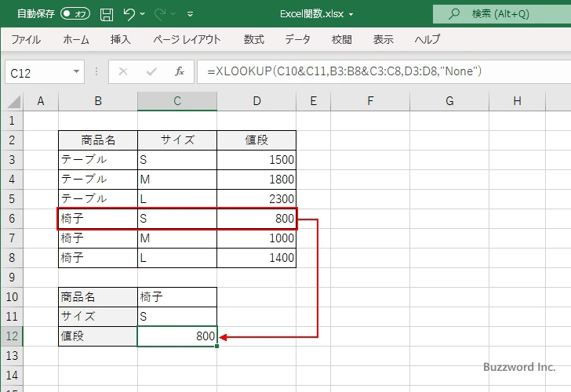
Task: Open the データ ribbon tab
Action: (x=297, y=39)
